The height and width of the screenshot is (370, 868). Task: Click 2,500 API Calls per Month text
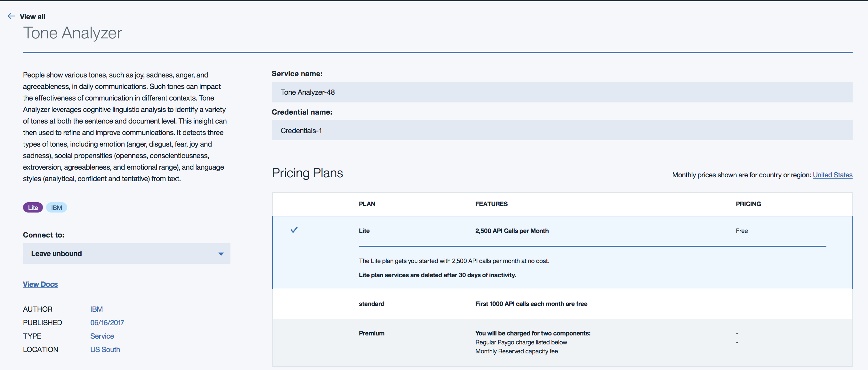512,231
